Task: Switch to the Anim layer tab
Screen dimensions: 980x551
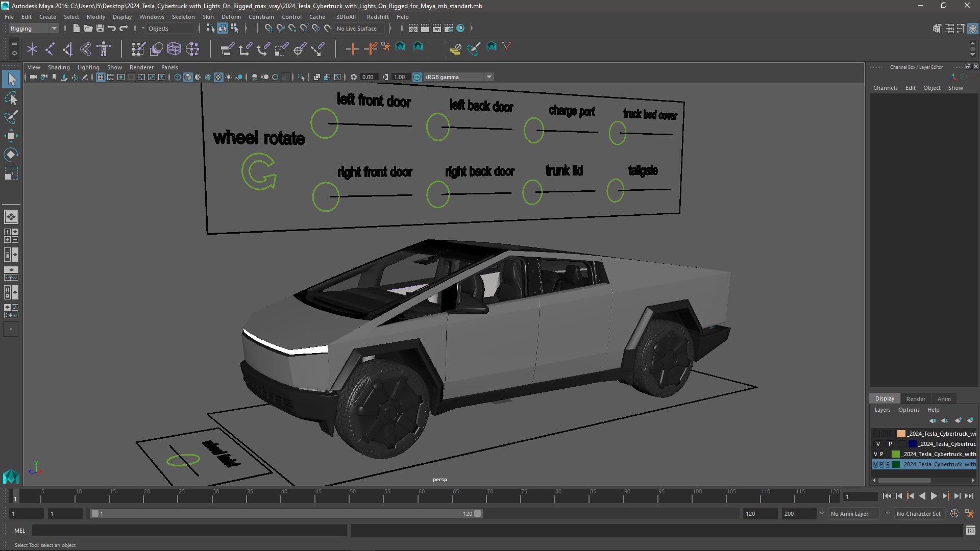Action: [x=944, y=399]
